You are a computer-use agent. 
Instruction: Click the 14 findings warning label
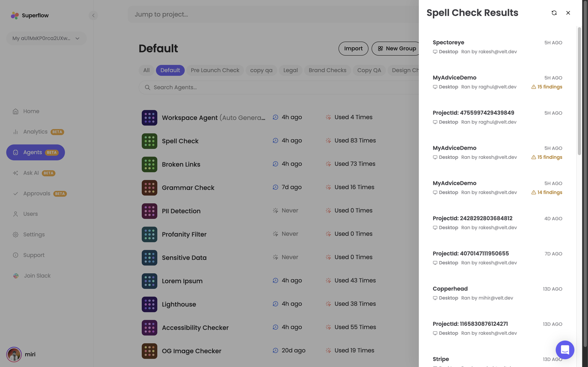click(547, 193)
